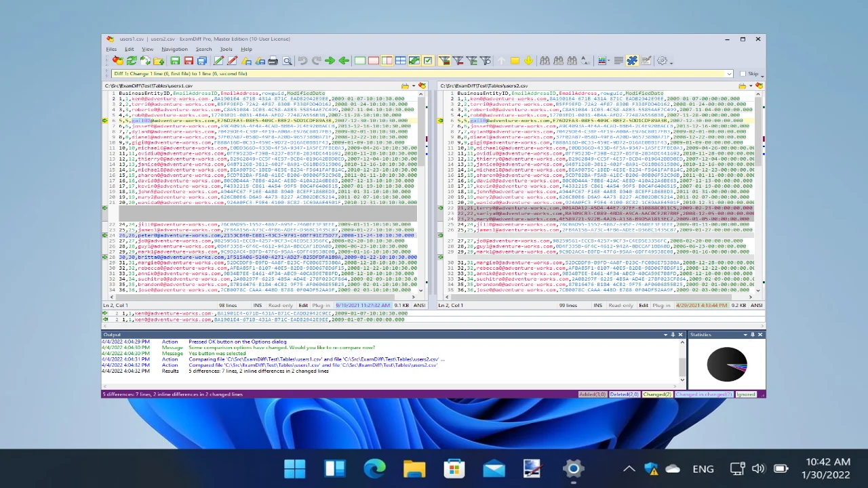Click the Redo arrow icon
The width and height of the screenshot is (868, 488).
316,61
